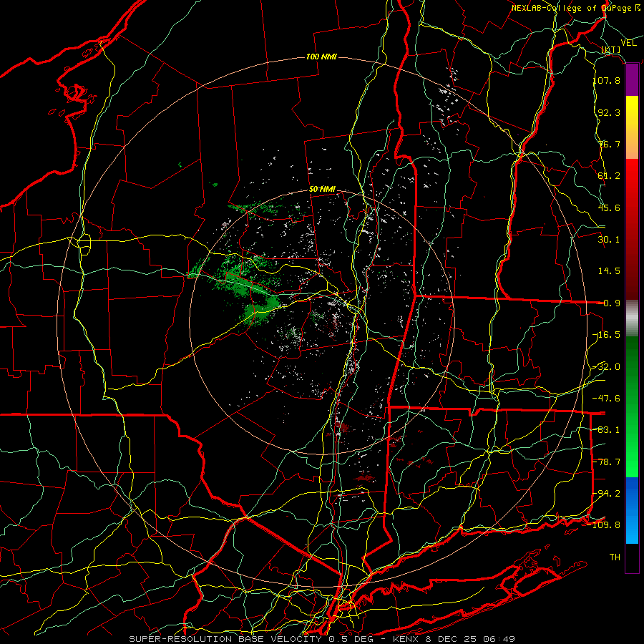Select the blue segment of velocity scale
Screen dimensions: 644x644
click(632, 510)
